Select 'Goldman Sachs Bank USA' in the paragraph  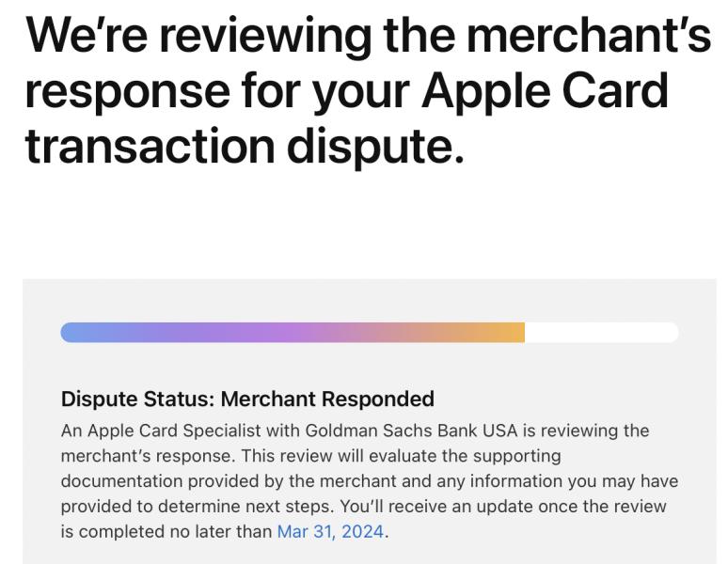coord(411,431)
